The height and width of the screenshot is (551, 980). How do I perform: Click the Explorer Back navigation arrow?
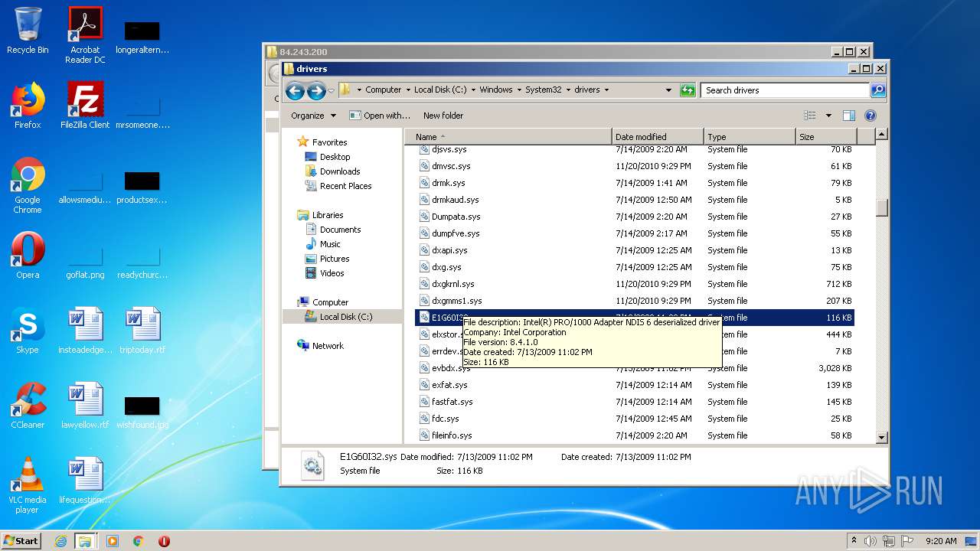295,90
